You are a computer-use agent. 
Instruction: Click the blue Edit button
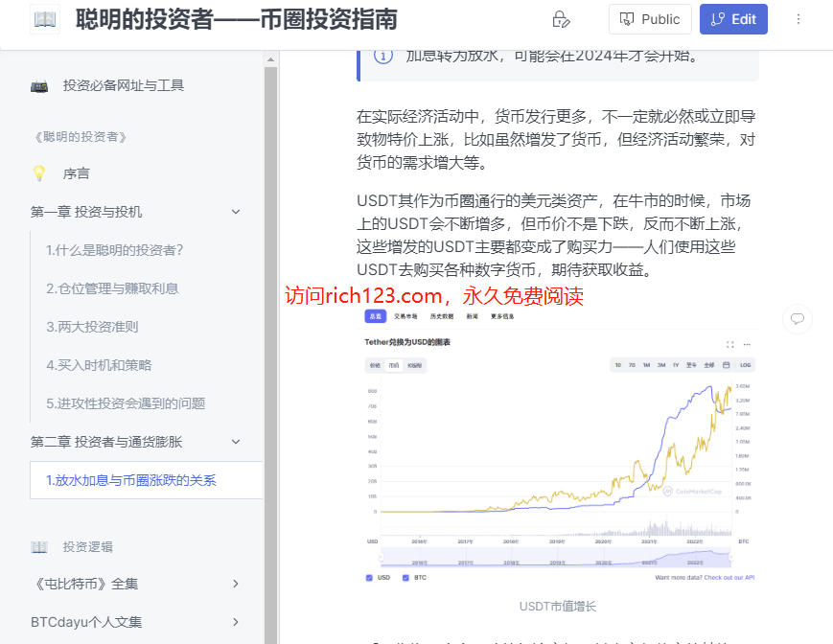(x=733, y=19)
